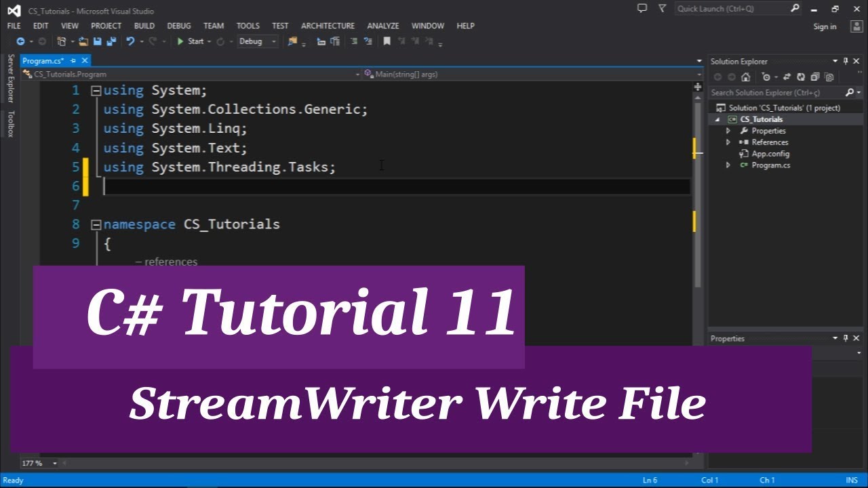The width and height of the screenshot is (868, 488).
Task: Toggle Show All Files in Solution Explorer
Action: tap(829, 77)
